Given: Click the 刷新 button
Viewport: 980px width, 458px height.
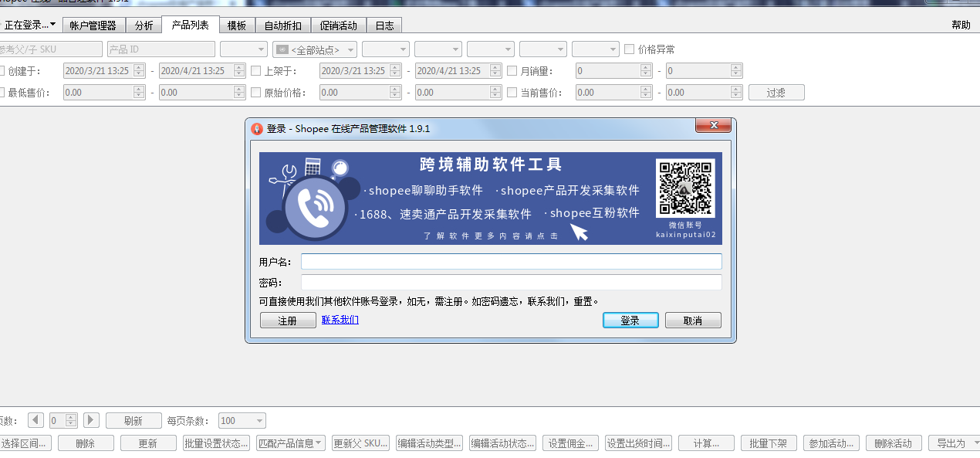Looking at the screenshot, I should tap(133, 421).
